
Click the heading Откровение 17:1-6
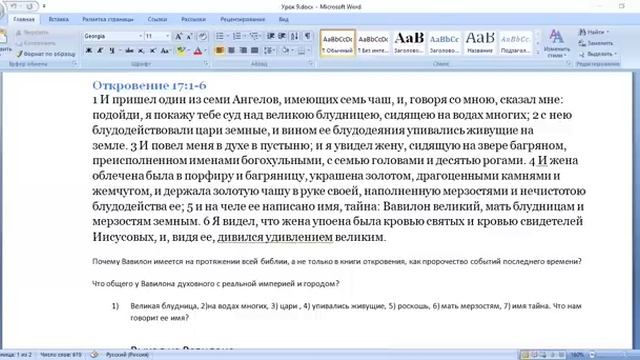click(x=149, y=85)
